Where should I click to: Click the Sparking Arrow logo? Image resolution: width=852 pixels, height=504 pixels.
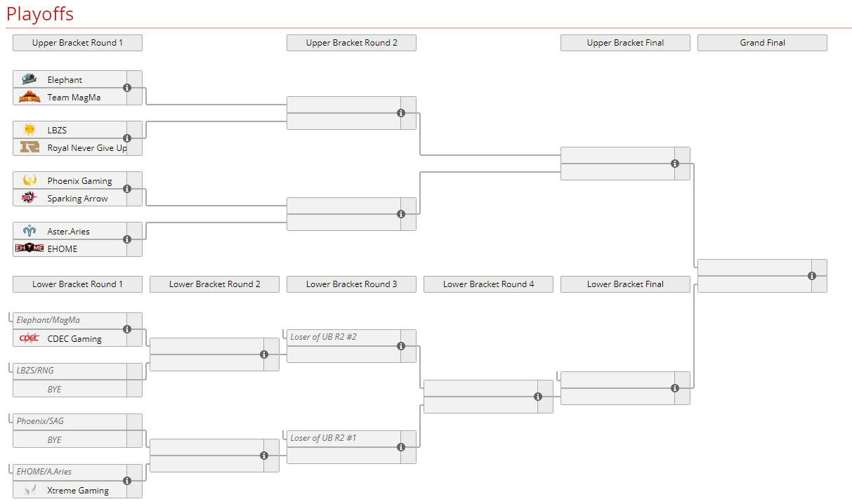(30, 198)
